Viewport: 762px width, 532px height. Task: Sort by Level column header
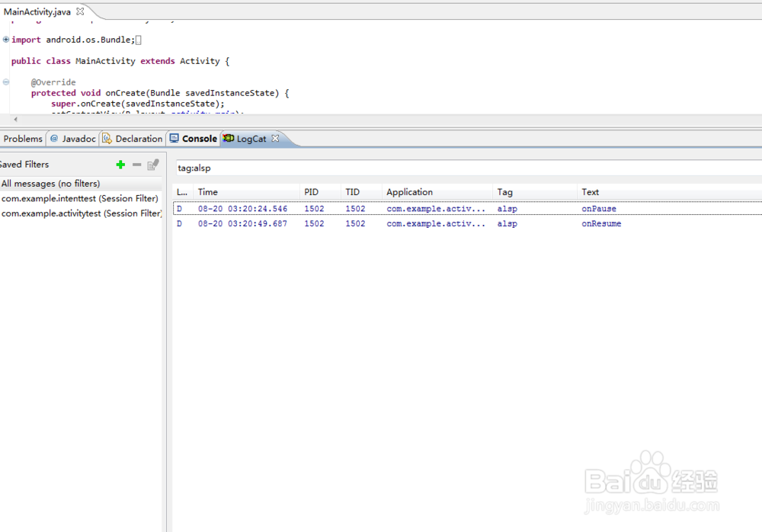pyautogui.click(x=183, y=191)
